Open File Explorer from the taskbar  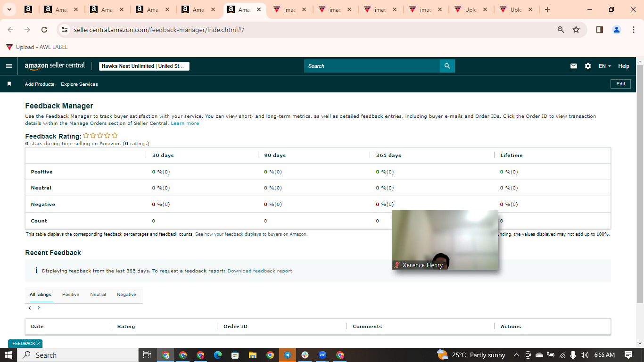[252, 355]
